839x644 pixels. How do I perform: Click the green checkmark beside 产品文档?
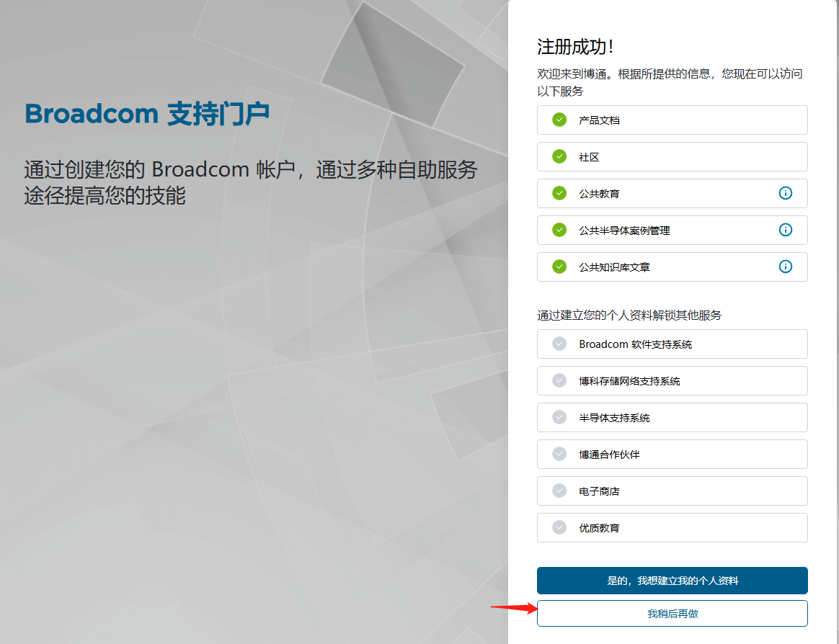pyautogui.click(x=559, y=120)
